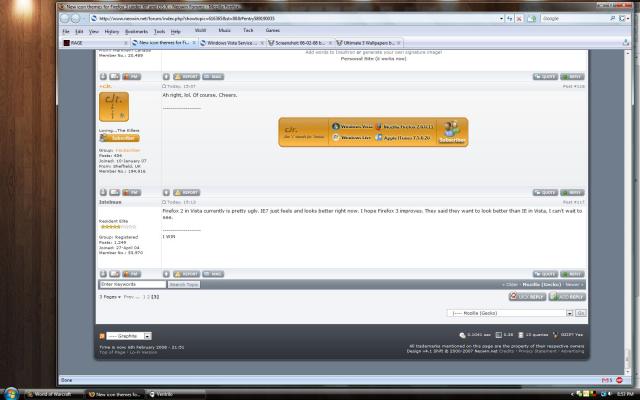Click the Older topic link
The image size is (640, 400).
click(x=510, y=284)
